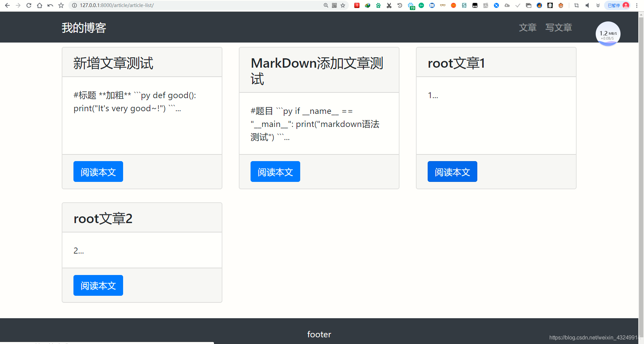Open the orange infinity extension
The image size is (644, 344).
(453, 5)
